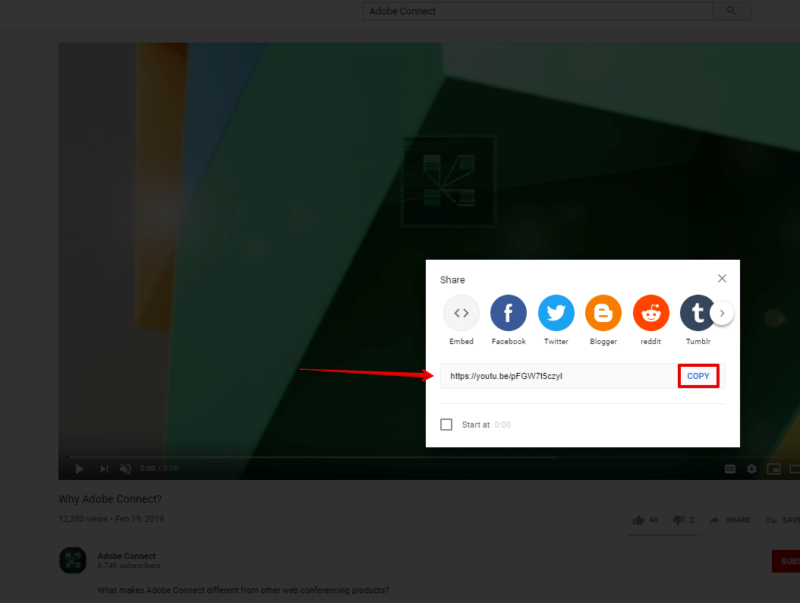Share the video to Twitter
This screenshot has width=800, height=603.
pyautogui.click(x=556, y=313)
